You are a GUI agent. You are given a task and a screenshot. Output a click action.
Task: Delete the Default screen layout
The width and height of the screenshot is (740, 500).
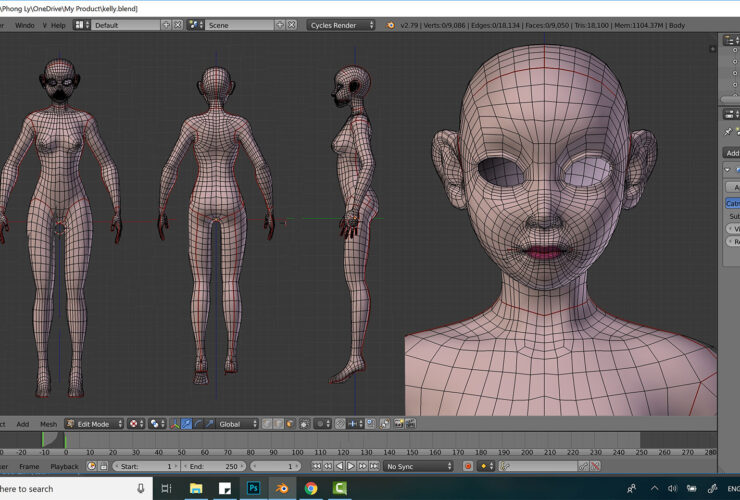pos(177,25)
